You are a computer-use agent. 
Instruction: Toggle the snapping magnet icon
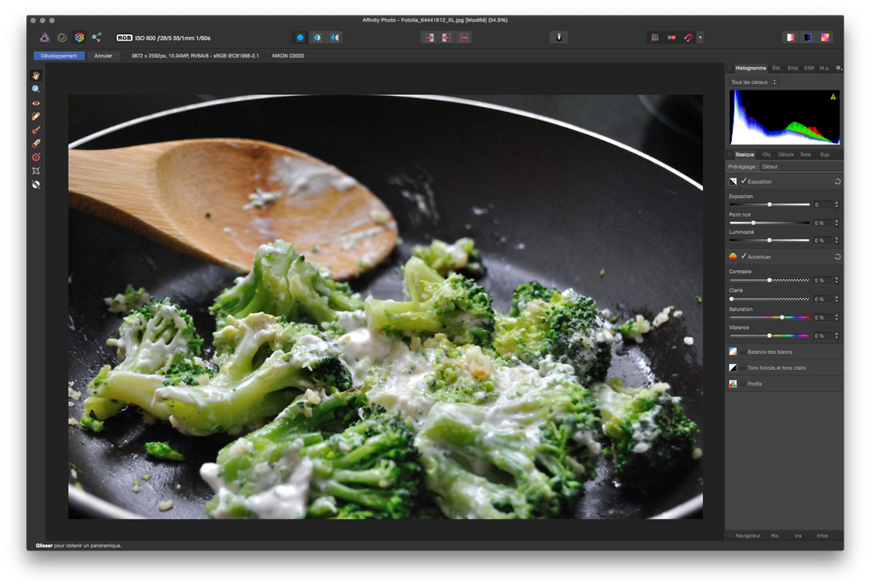tap(688, 38)
